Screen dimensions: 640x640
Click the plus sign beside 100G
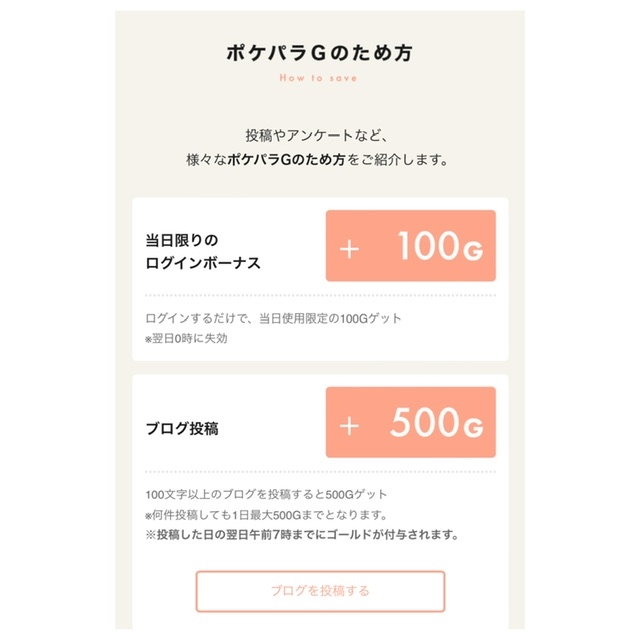click(349, 248)
